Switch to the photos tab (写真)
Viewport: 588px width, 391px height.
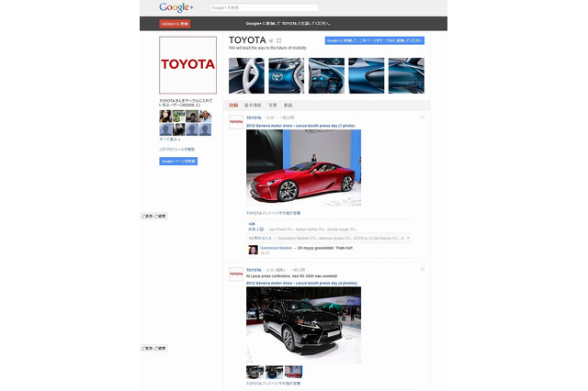[273, 106]
